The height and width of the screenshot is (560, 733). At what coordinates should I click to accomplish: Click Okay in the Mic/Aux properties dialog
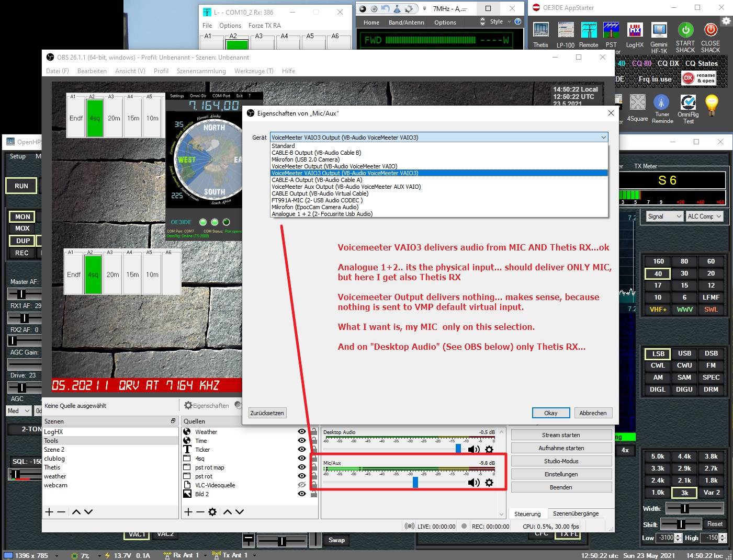click(551, 413)
